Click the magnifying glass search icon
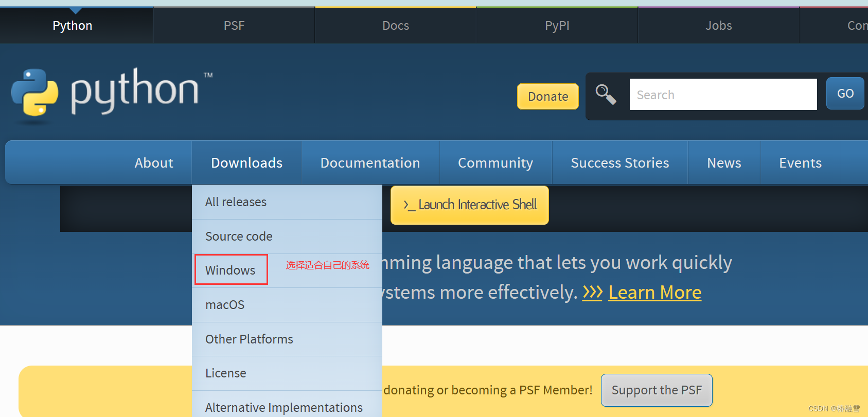This screenshot has width=868, height=417. point(606,95)
